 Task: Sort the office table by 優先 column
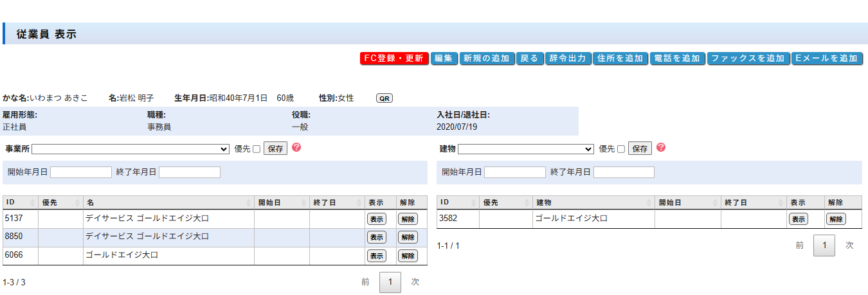60,202
